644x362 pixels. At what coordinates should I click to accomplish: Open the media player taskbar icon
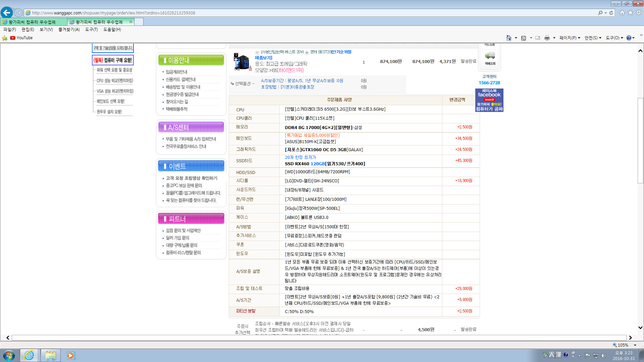pos(70,355)
